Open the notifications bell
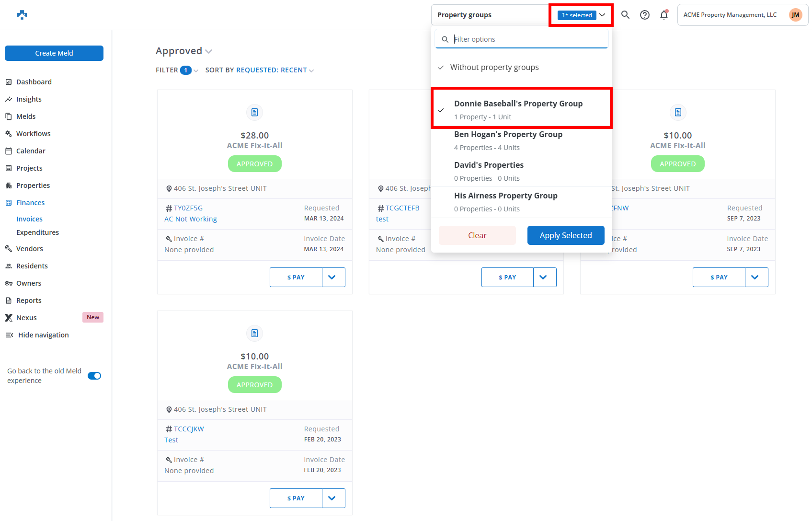The width and height of the screenshot is (812, 521). point(664,15)
